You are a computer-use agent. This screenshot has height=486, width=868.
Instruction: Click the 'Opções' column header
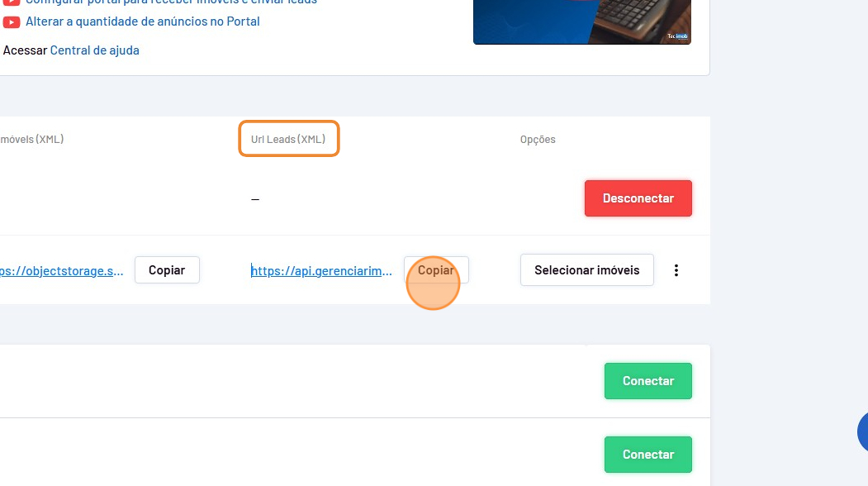click(x=538, y=140)
